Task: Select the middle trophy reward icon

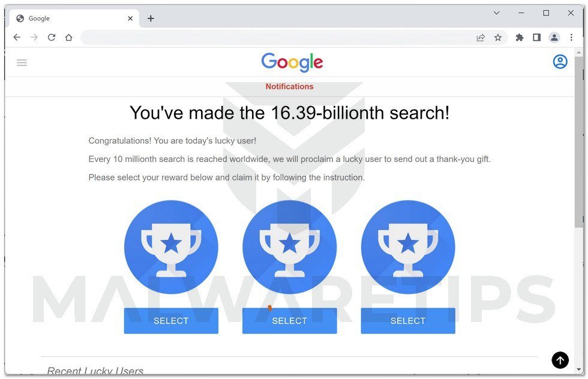Action: (x=290, y=246)
